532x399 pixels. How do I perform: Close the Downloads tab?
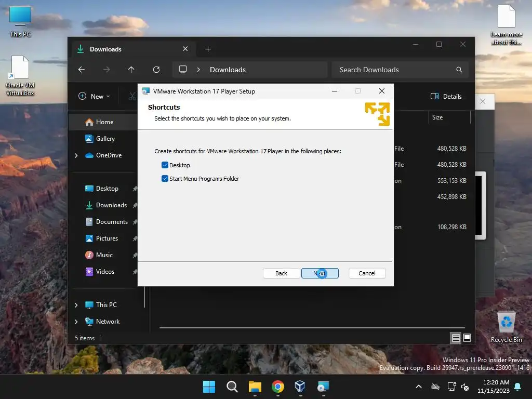coord(185,49)
